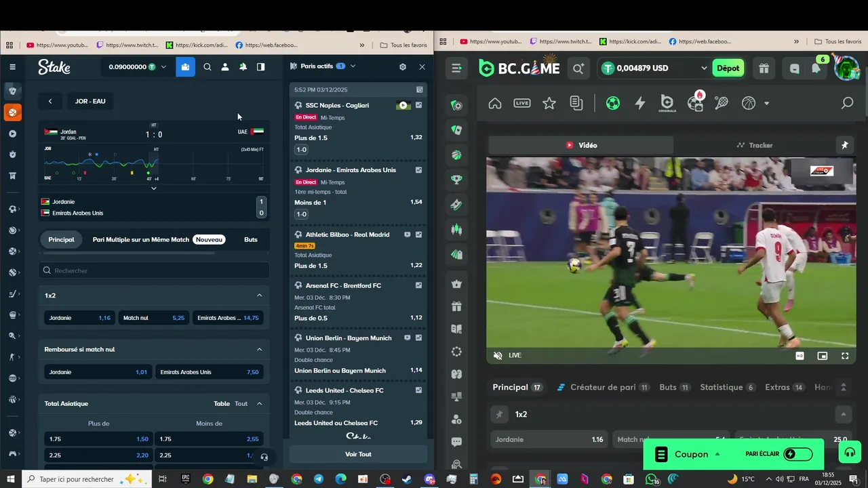
Task: Open the Stake balance currency dropdown
Action: [x=163, y=67]
